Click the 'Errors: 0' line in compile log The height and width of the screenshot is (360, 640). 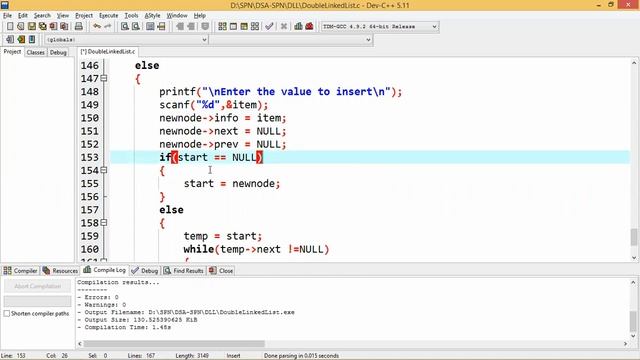(x=98, y=297)
